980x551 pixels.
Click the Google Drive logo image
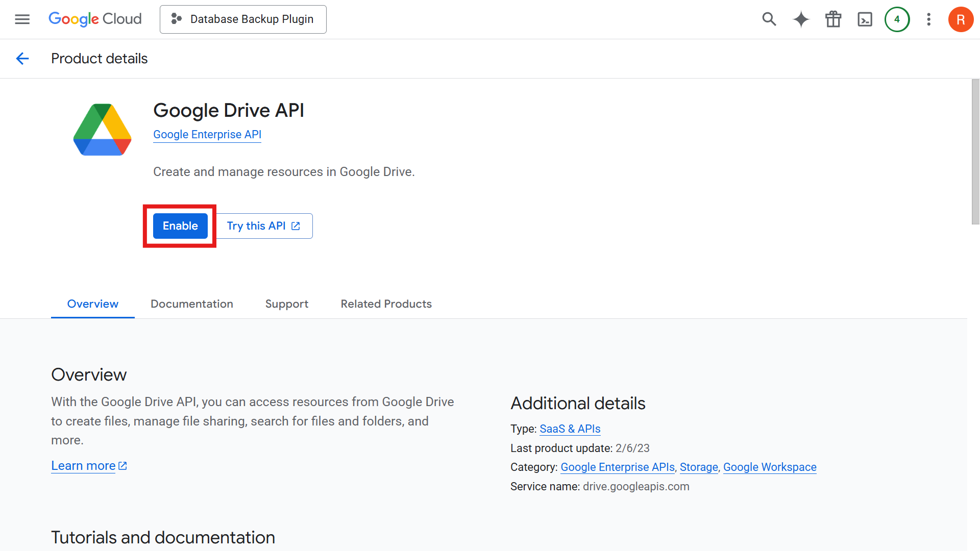tap(102, 130)
